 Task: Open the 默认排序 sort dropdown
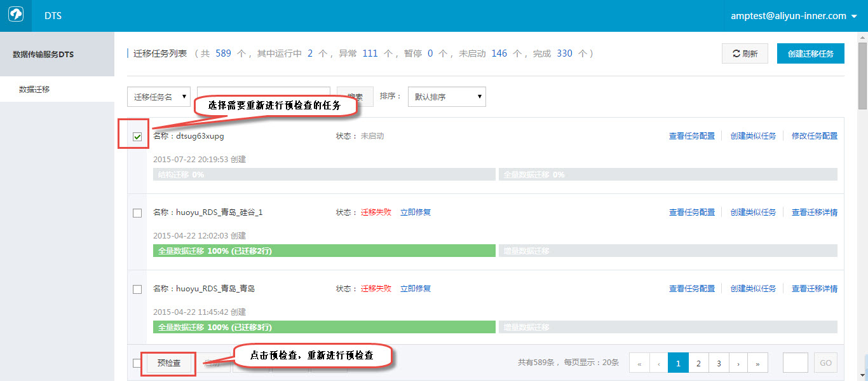tap(447, 97)
